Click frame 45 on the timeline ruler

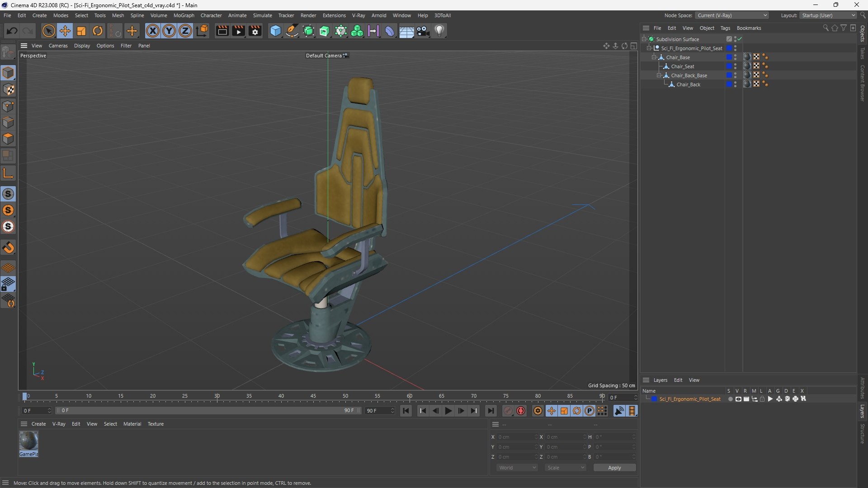pos(313,396)
